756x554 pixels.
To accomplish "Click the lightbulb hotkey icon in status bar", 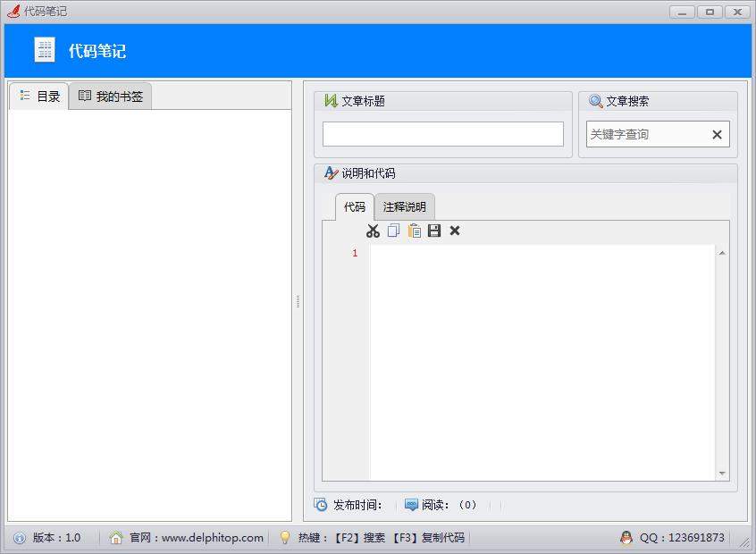I will [281, 538].
